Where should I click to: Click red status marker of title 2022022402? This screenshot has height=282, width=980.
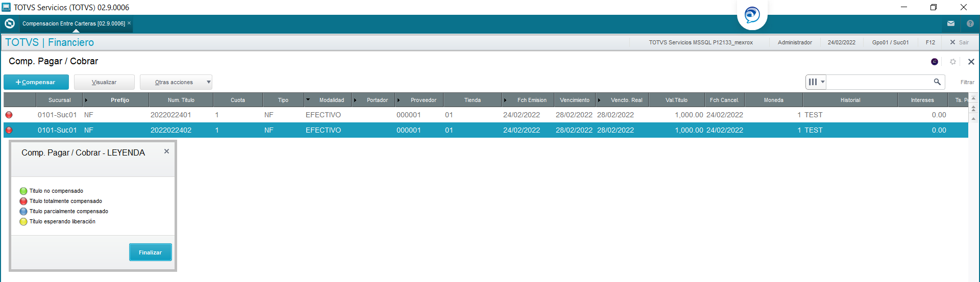pos(9,130)
